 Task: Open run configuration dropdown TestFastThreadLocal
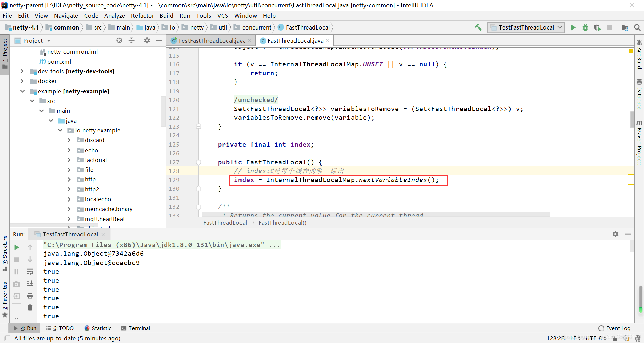click(x=526, y=27)
